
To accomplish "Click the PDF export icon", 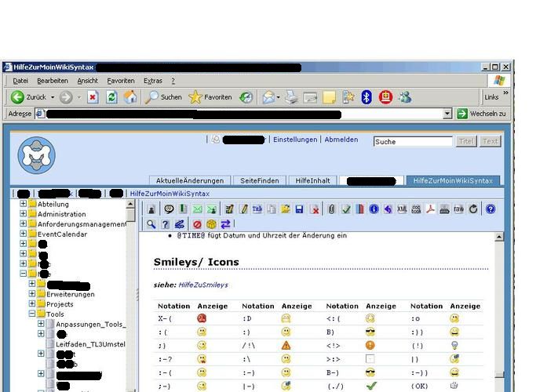I will (430, 209).
